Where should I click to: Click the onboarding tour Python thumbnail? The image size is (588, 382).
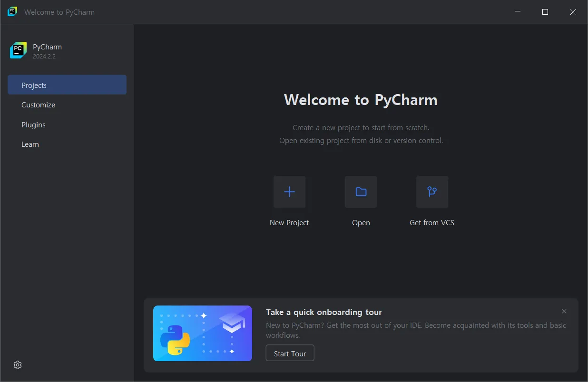203,333
